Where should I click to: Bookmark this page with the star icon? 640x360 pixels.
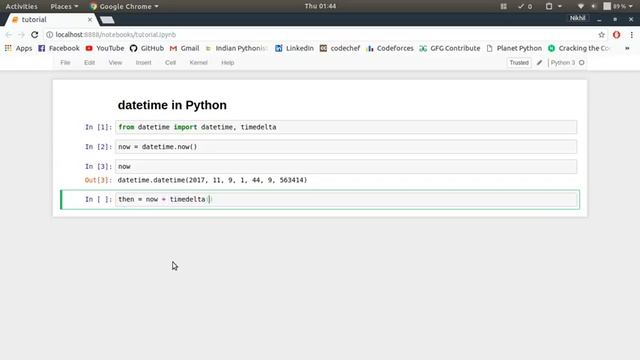coord(601,35)
